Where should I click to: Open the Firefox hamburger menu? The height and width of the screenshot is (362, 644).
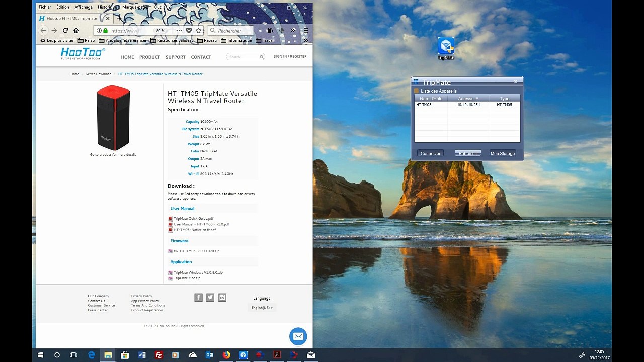306,31
